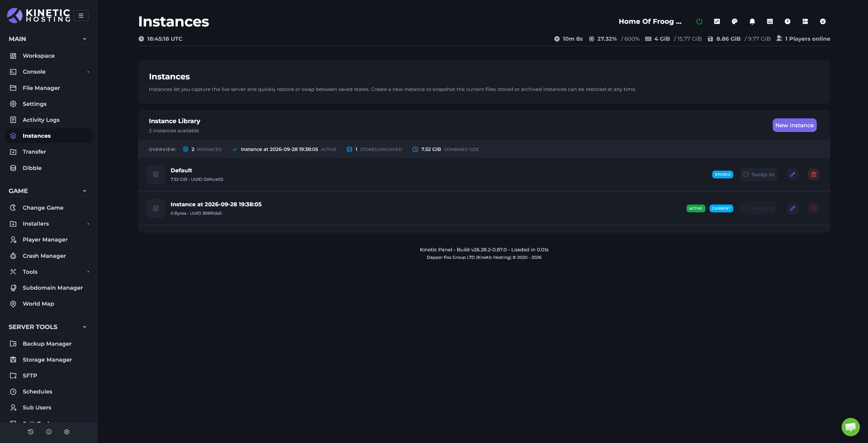Open the notifications bell
868x443 pixels.
click(752, 21)
